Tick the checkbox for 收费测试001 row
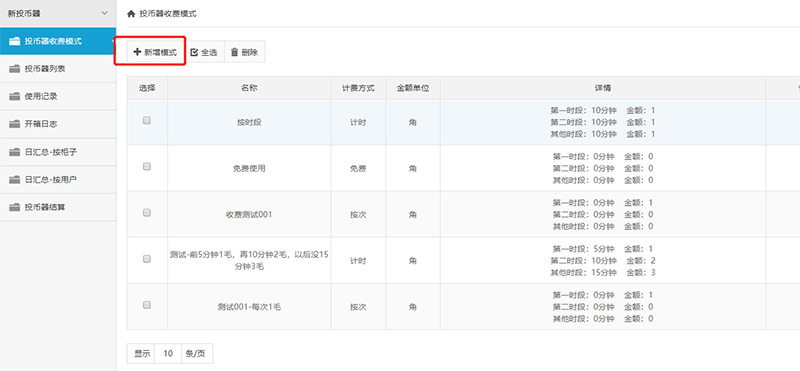 147,213
